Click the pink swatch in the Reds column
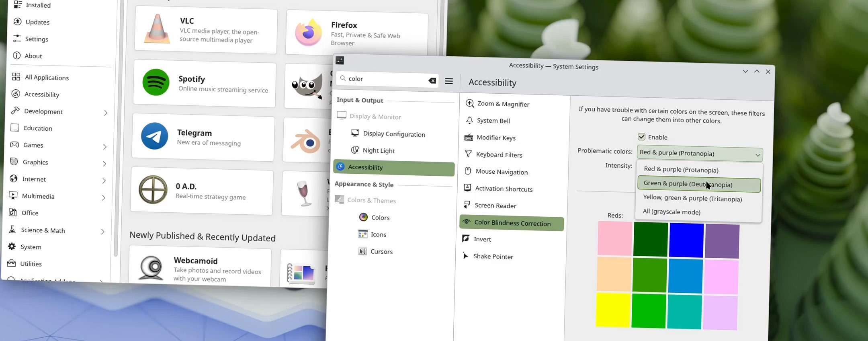Viewport: 868px width, 341px height. (x=615, y=238)
